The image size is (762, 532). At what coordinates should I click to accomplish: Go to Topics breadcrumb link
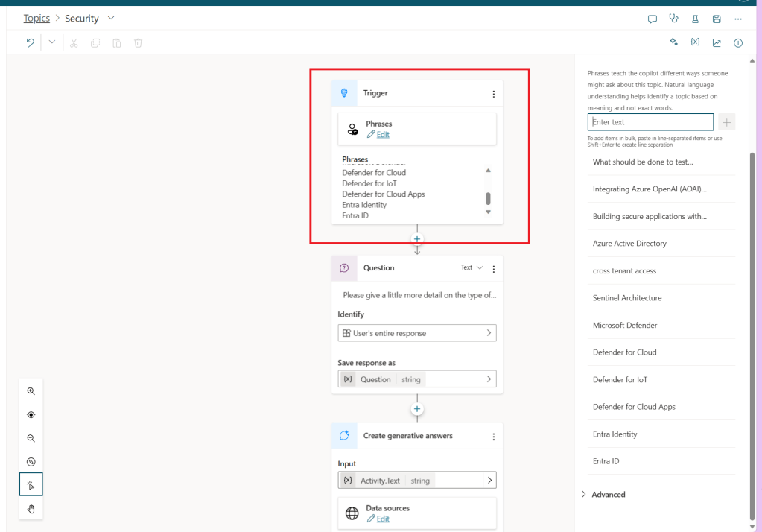36,19
